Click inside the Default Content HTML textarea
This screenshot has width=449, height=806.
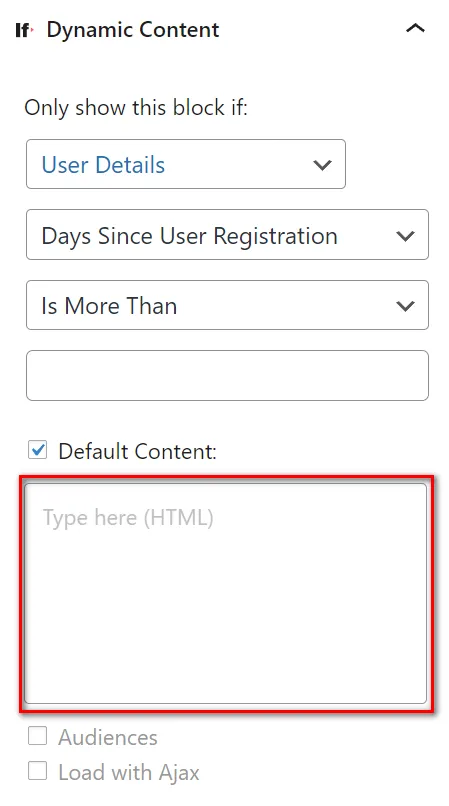226,593
